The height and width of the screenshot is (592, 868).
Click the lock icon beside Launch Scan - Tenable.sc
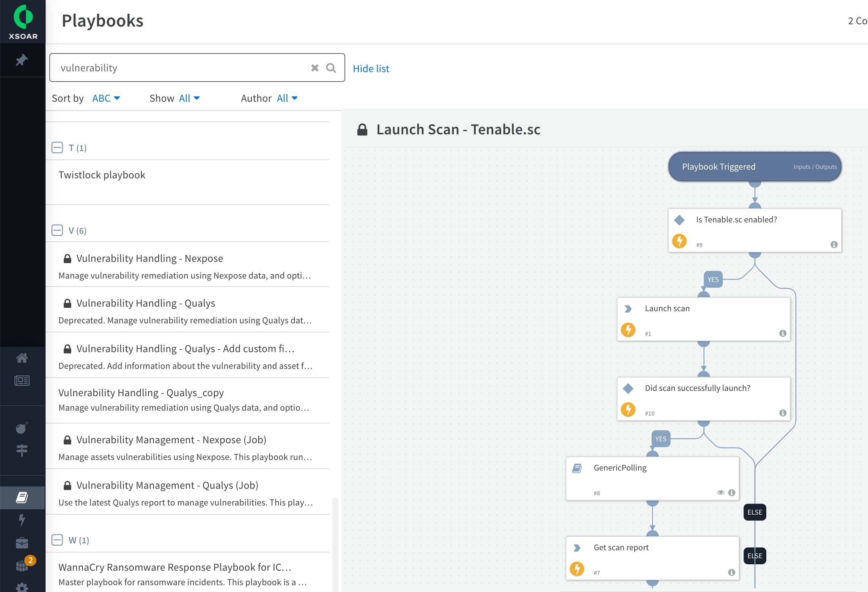[362, 129]
